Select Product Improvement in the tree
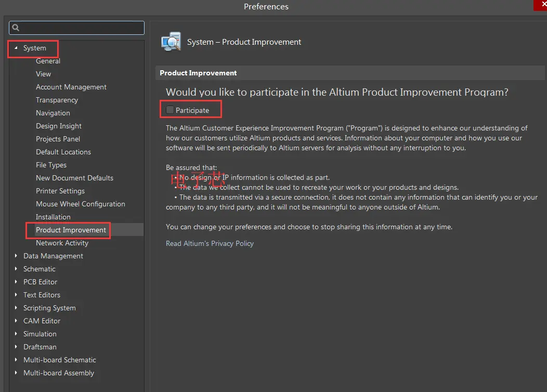Image resolution: width=547 pixels, height=392 pixels. pos(71,230)
